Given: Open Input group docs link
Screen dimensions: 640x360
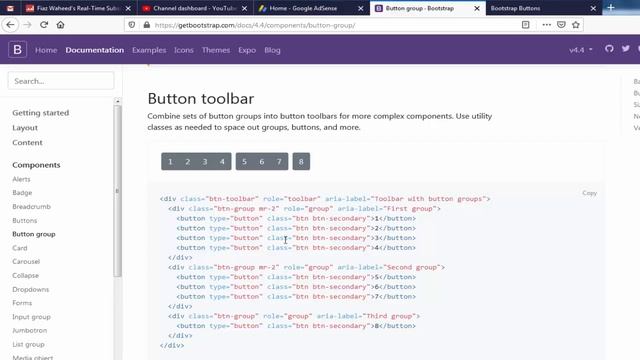Looking at the screenshot, I should tap(31, 317).
